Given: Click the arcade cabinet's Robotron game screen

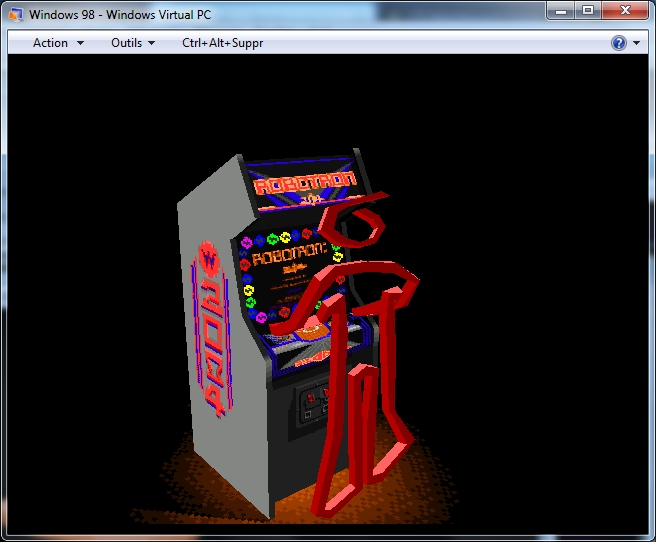Looking at the screenshot, I should pos(289,276).
